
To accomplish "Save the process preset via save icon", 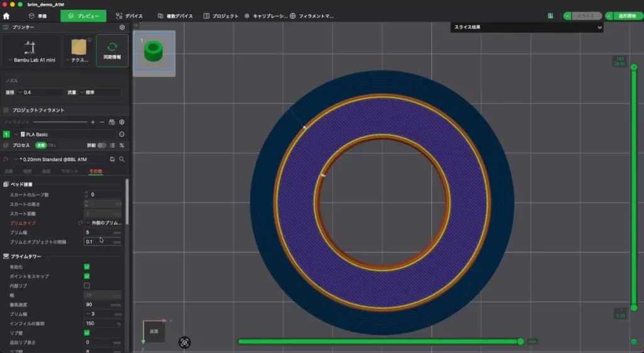I will pyautogui.click(x=112, y=159).
